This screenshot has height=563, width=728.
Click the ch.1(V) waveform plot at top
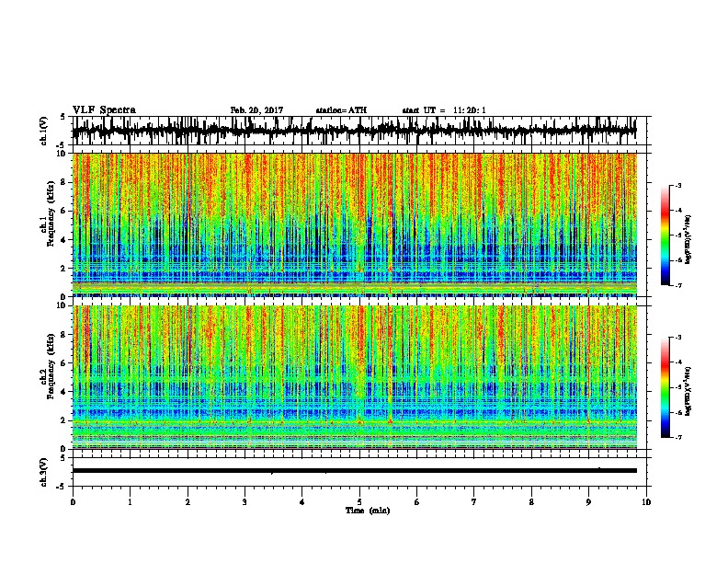pyautogui.click(x=354, y=131)
